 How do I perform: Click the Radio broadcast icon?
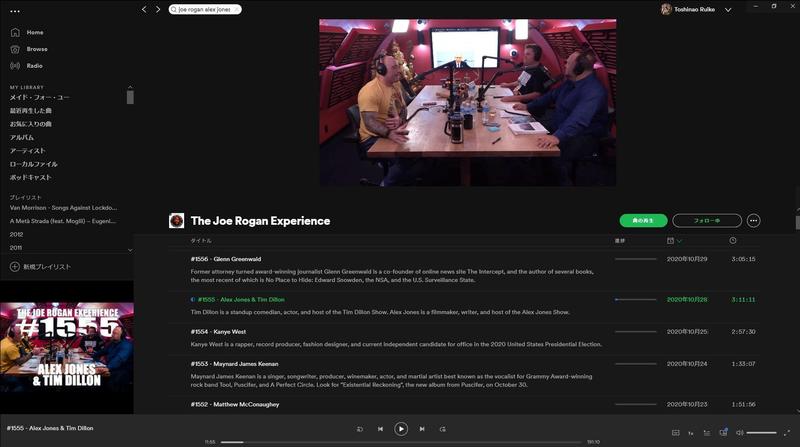tap(15, 66)
